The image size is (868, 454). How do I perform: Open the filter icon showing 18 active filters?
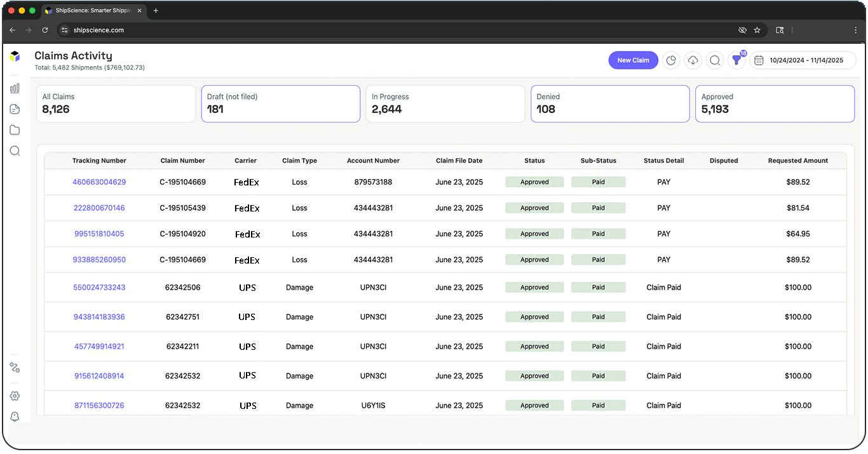point(736,60)
